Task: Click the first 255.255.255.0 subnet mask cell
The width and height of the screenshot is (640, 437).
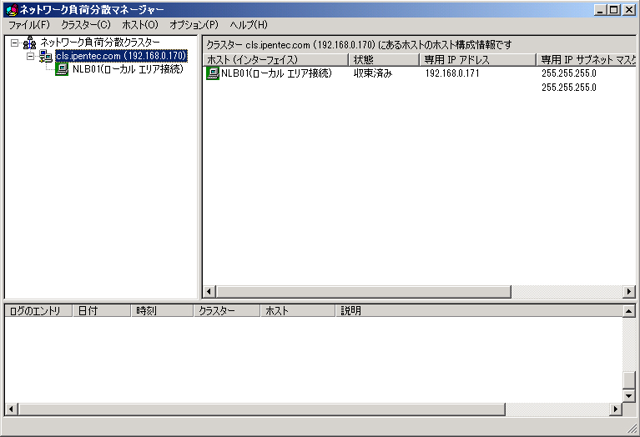Action: tap(569, 73)
